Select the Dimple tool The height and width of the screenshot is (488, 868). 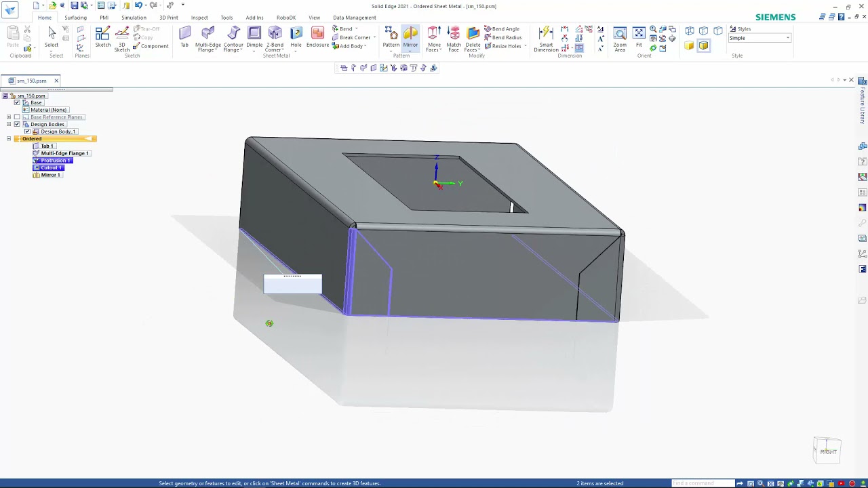coord(254,37)
